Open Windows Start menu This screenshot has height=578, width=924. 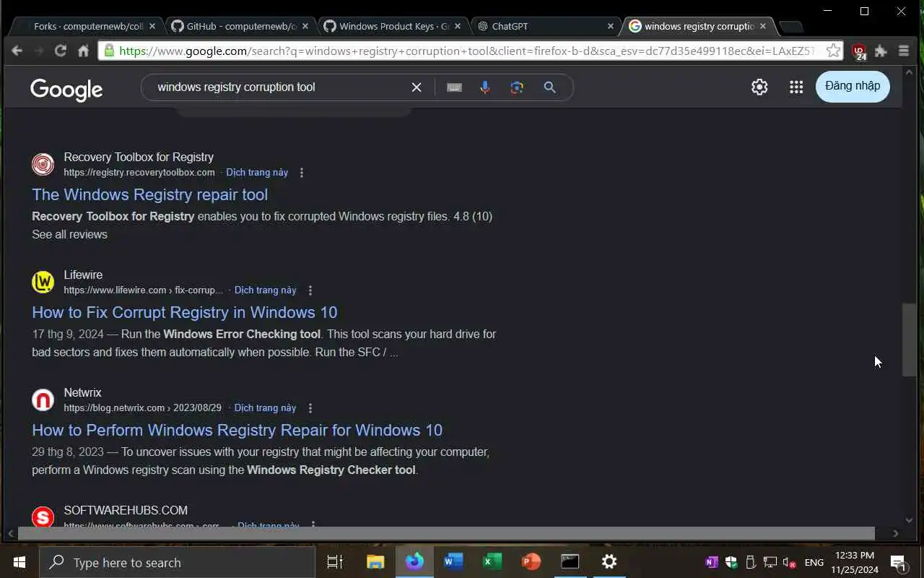[x=19, y=562]
